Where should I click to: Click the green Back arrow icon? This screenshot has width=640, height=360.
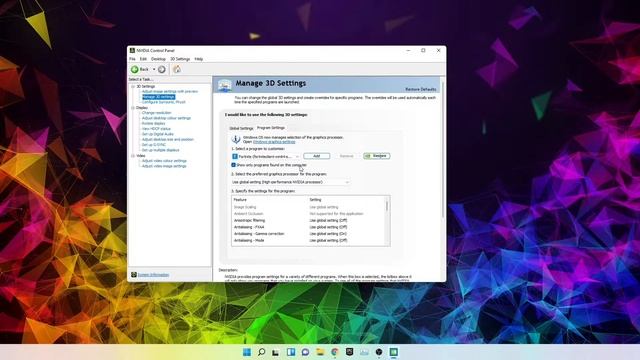[135, 69]
